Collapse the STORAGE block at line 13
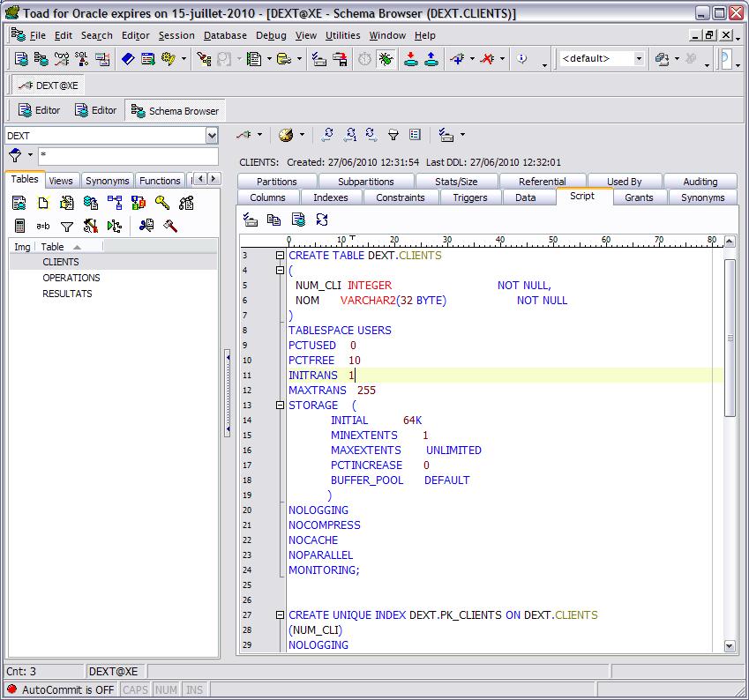Screen dimensions: 749x700 point(281,406)
